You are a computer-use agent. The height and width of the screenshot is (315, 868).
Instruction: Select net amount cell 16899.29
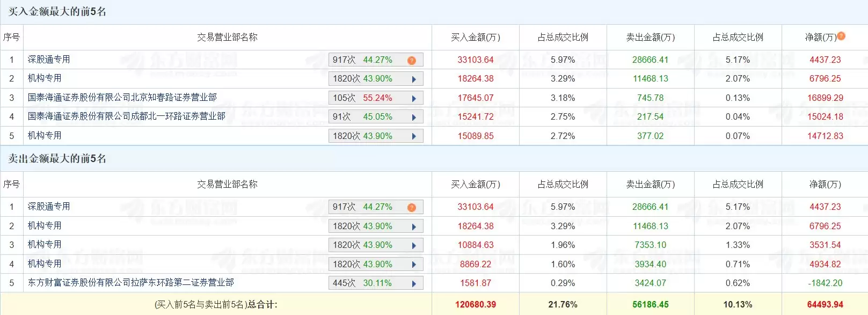tap(825, 98)
